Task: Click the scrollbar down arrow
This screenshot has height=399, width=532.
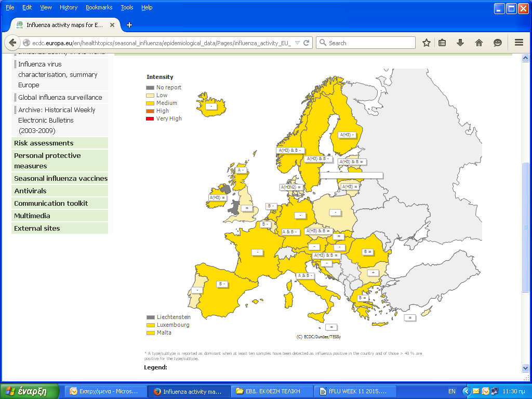Action: 525,368
